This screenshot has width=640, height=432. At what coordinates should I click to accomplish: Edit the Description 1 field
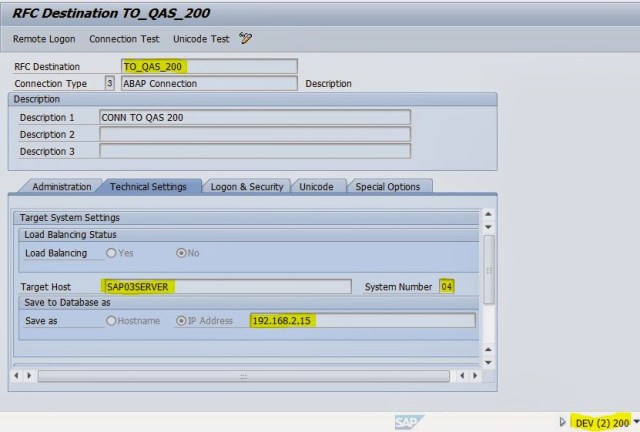click(x=255, y=118)
